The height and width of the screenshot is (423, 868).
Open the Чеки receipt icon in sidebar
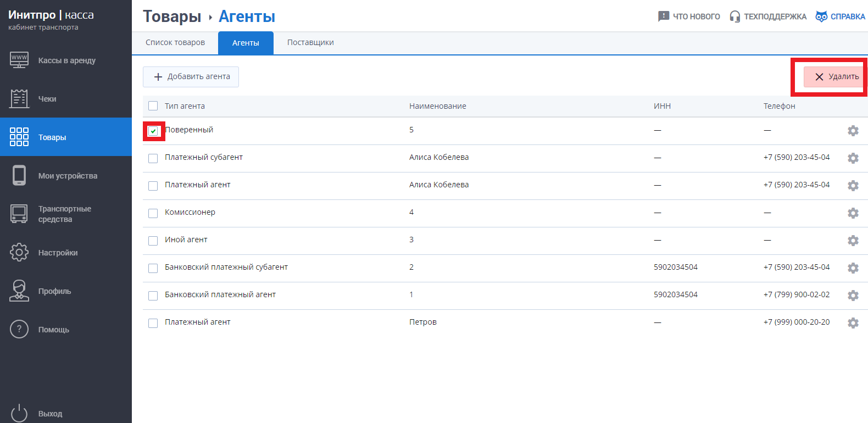[x=19, y=99]
